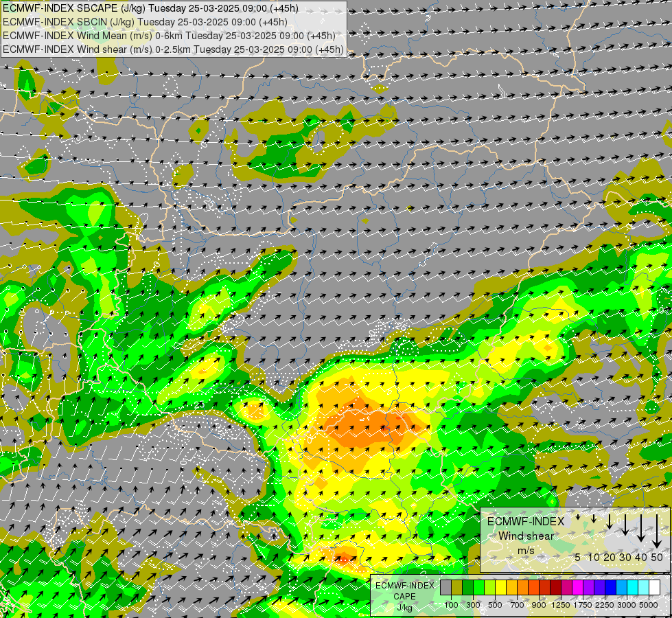The height and width of the screenshot is (618, 672).
Task: Pick the violet purple CAPE legend swatch
Action: coord(588,588)
